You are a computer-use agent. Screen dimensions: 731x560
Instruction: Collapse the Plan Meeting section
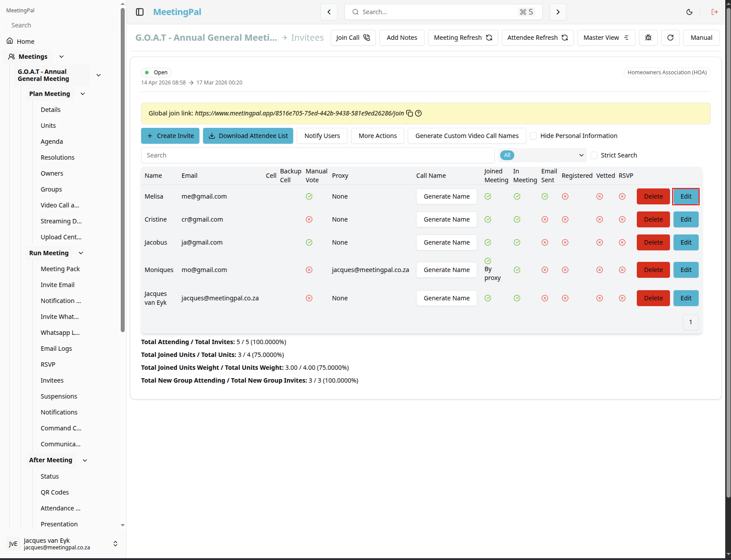83,94
